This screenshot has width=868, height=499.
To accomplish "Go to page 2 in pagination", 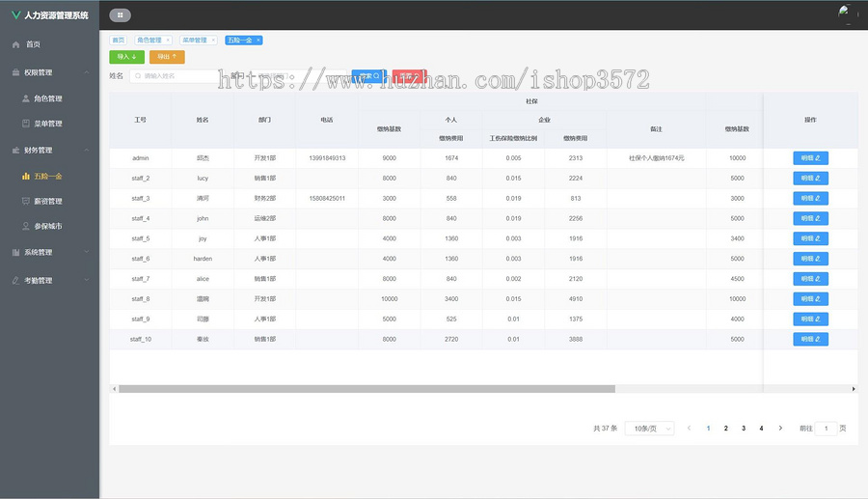I will [x=725, y=429].
